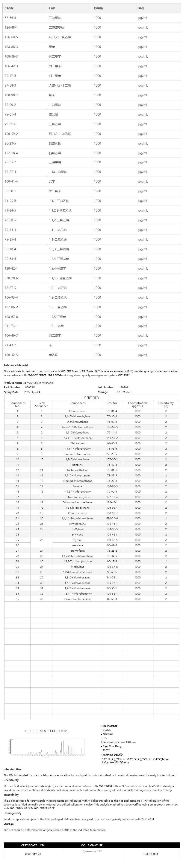
Task: Select "Chloroethene" in the certificate table
Action: (x=77, y=411)
